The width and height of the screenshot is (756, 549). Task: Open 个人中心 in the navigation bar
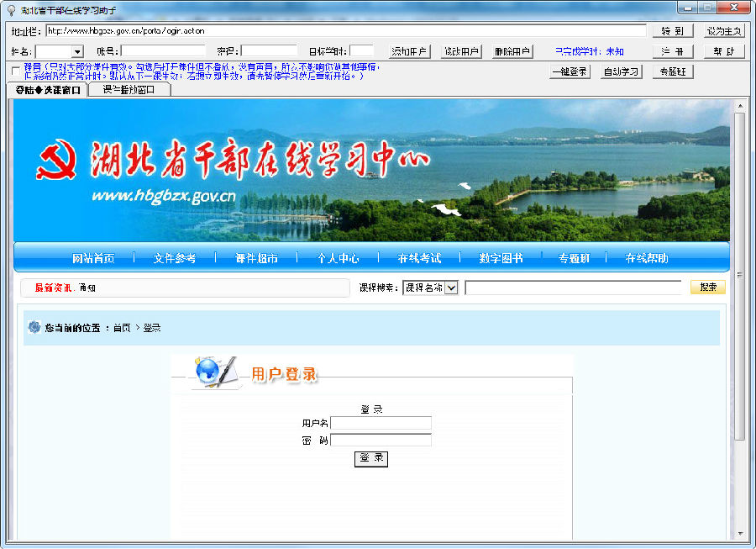(x=338, y=258)
